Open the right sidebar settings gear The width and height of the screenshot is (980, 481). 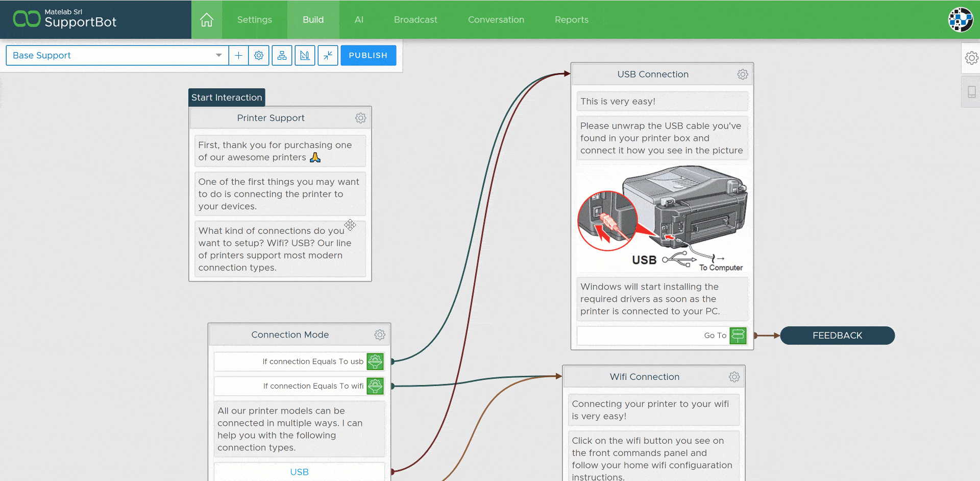coord(971,58)
